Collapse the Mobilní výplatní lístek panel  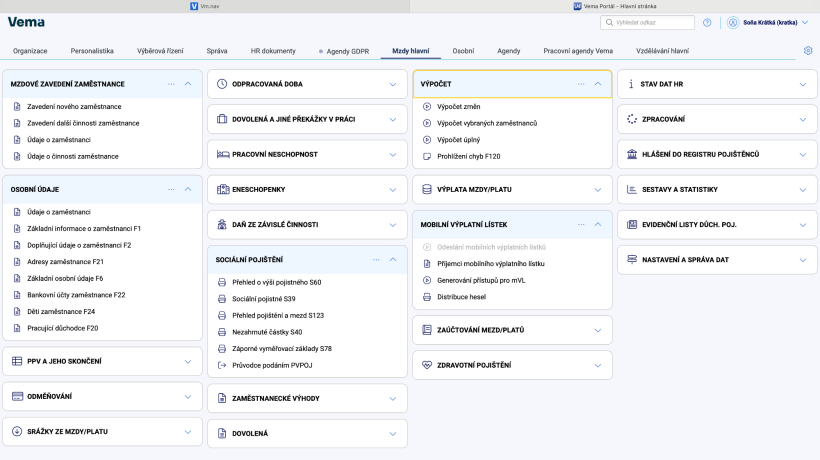(x=598, y=224)
